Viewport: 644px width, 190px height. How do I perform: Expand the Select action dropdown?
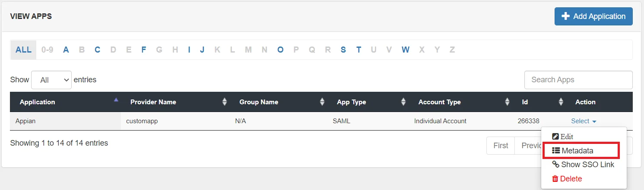click(584, 121)
